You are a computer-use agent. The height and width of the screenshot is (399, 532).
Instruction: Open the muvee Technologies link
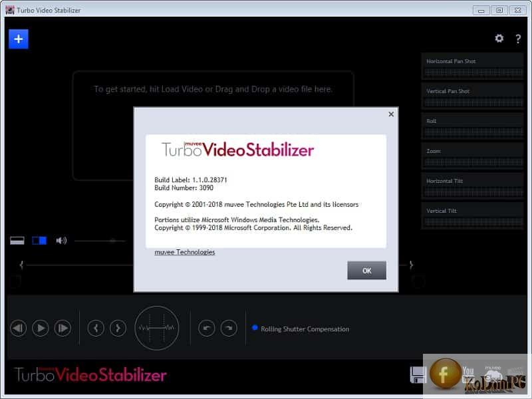click(x=185, y=252)
